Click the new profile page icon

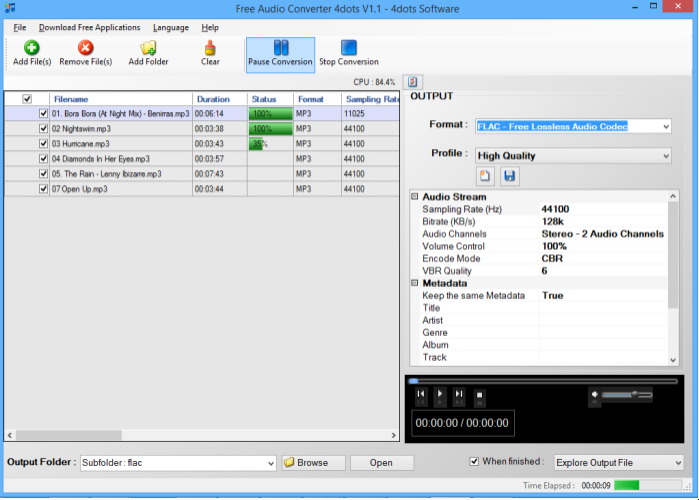[485, 176]
